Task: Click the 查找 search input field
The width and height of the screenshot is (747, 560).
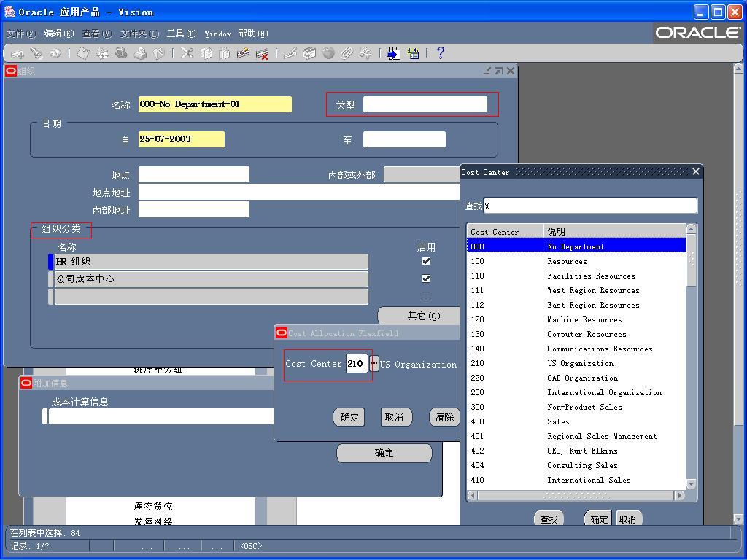Action: pyautogui.click(x=589, y=206)
